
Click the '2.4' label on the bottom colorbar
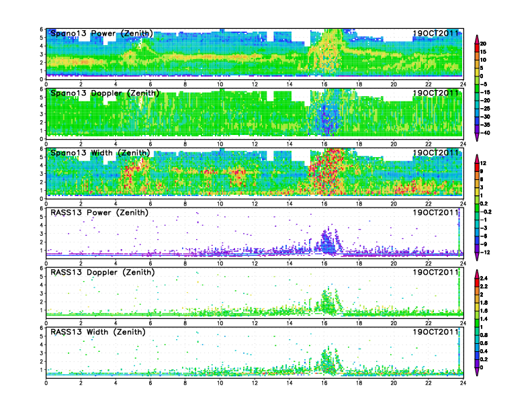pyautogui.click(x=484, y=279)
